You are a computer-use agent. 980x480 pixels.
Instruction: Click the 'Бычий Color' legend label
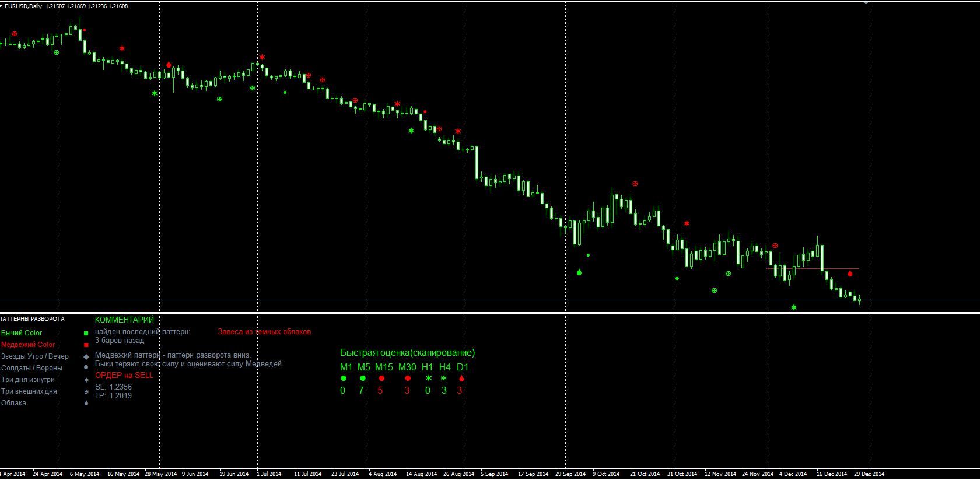pos(22,333)
